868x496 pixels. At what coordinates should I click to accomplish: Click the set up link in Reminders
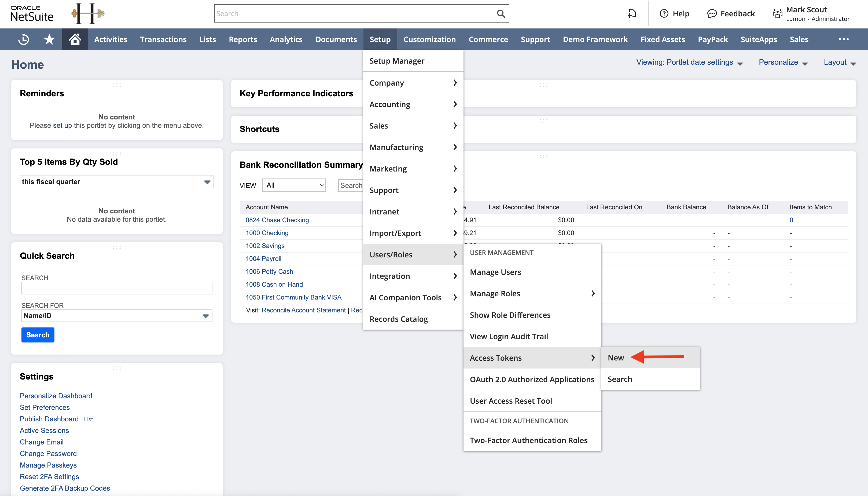(62, 125)
